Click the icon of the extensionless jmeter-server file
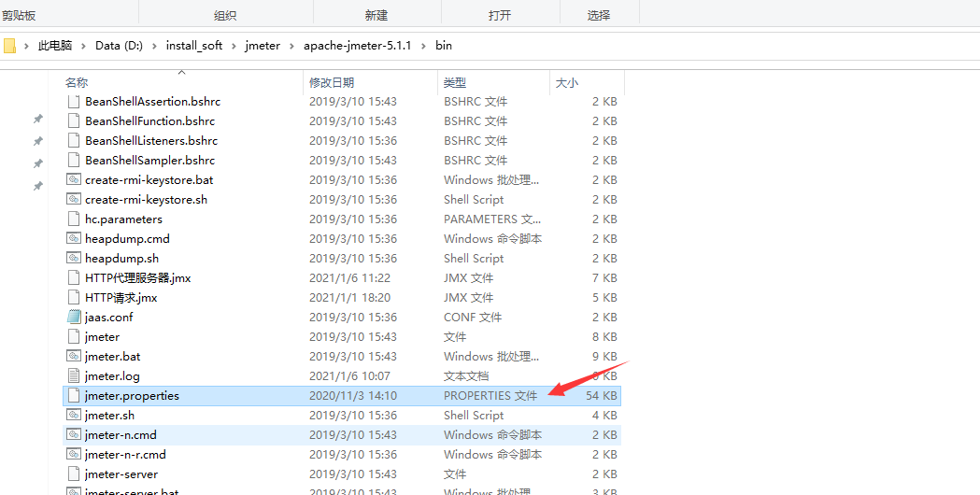This screenshot has height=495, width=980. (74, 474)
